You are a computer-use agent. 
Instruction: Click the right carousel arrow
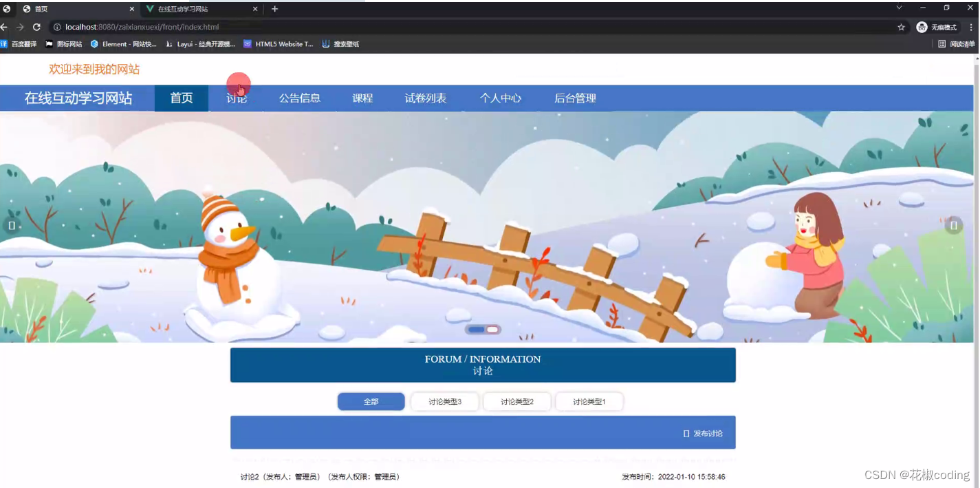953,225
